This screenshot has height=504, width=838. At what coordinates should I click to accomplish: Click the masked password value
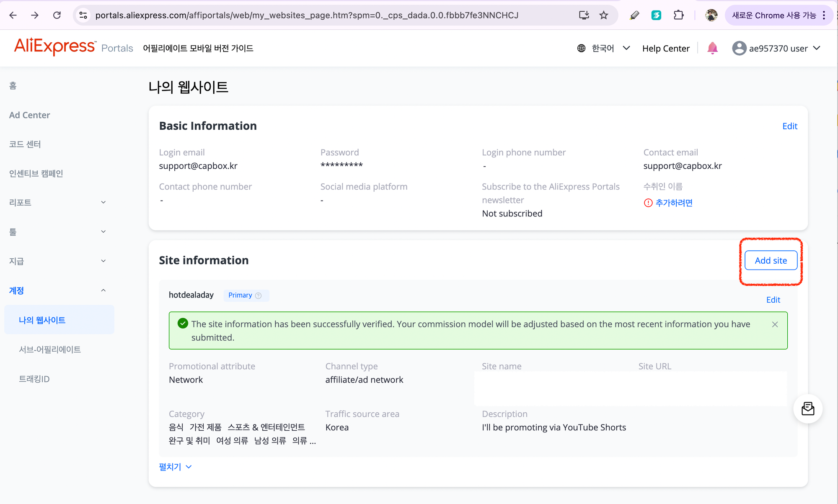(x=341, y=165)
